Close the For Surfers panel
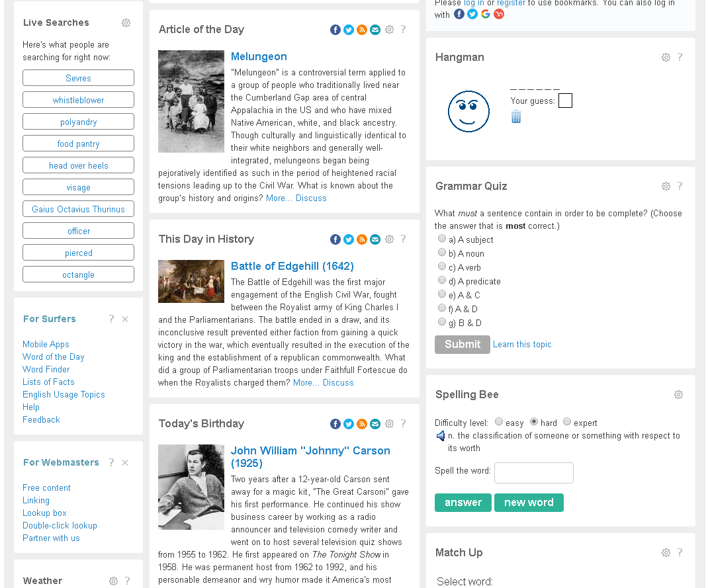This screenshot has width=708, height=588. 125,319
